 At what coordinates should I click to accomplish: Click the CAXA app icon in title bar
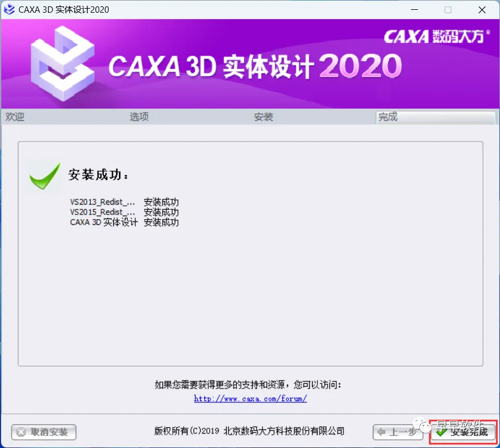point(9,10)
